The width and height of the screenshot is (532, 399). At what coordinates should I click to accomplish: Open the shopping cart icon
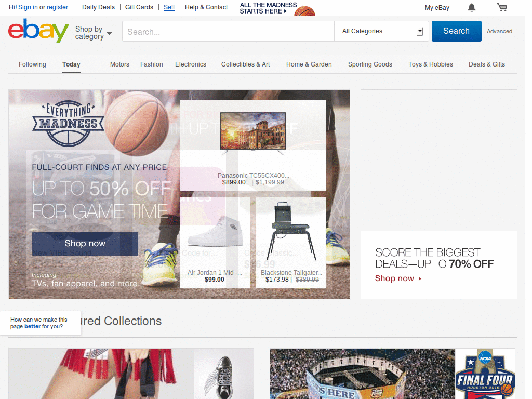pyautogui.click(x=502, y=7)
